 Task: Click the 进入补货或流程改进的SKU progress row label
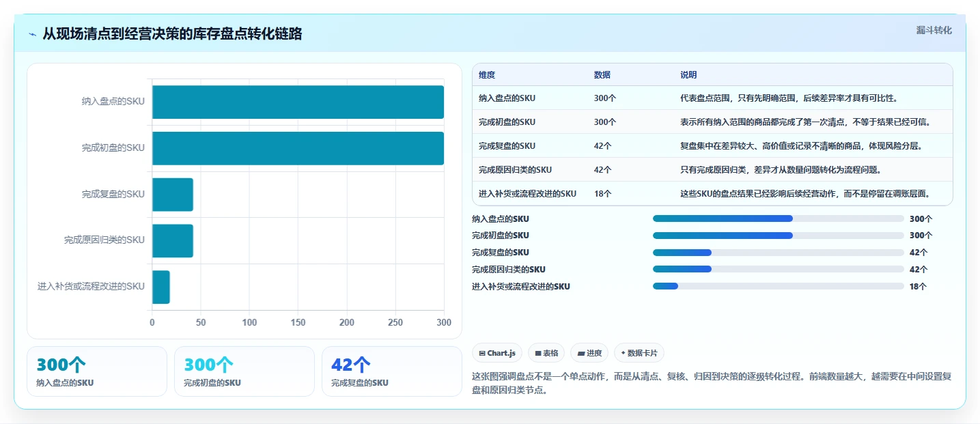point(521,287)
